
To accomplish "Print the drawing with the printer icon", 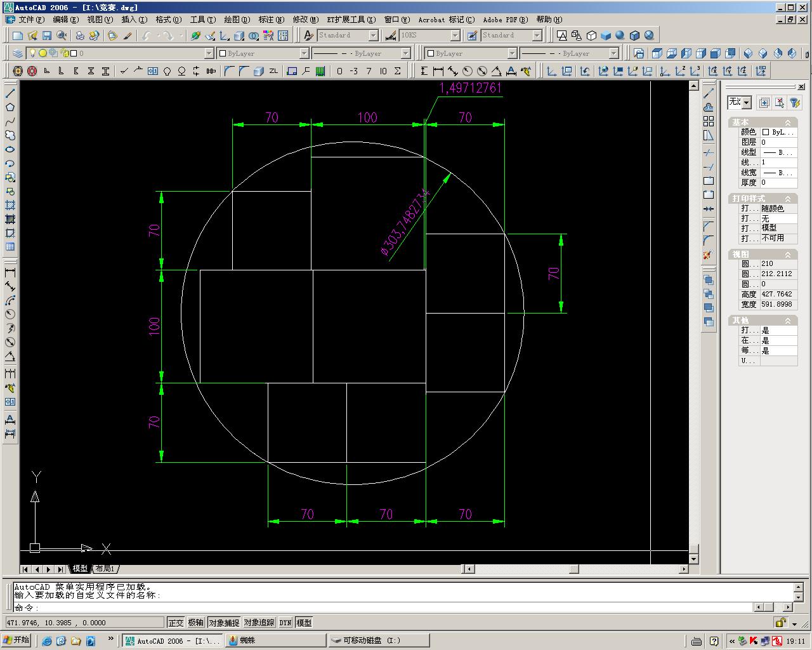I will (80, 36).
